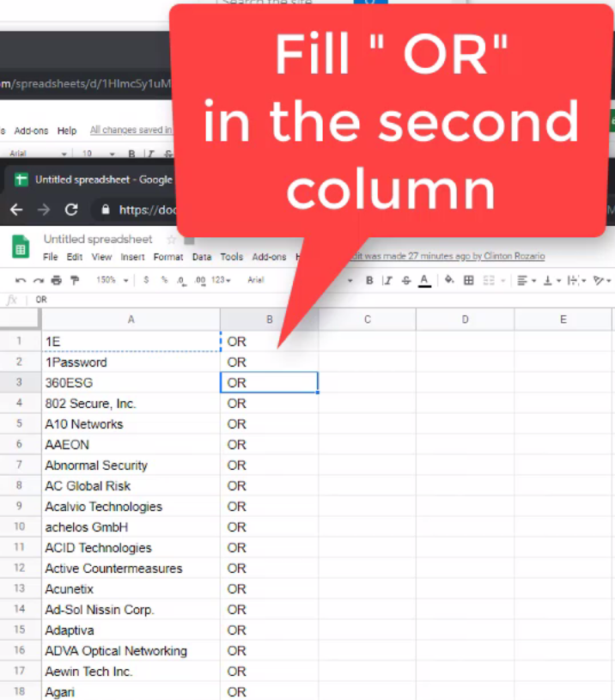Open last edit by Clinton Rozario link
This screenshot has width=615, height=700.
pyautogui.click(x=447, y=256)
